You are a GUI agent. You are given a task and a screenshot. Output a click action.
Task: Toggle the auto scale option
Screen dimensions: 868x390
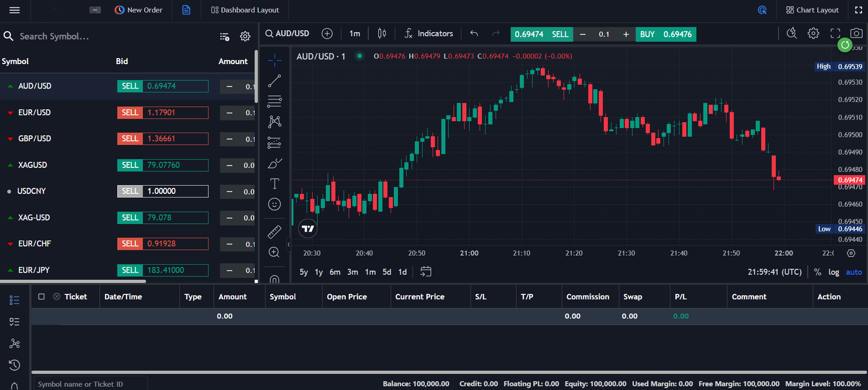click(853, 272)
